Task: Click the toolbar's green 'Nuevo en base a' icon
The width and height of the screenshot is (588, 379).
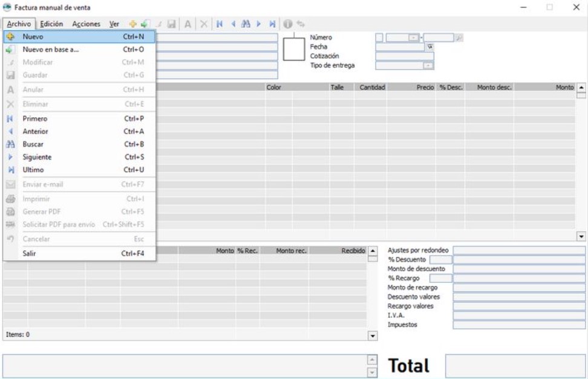Action: (x=144, y=24)
